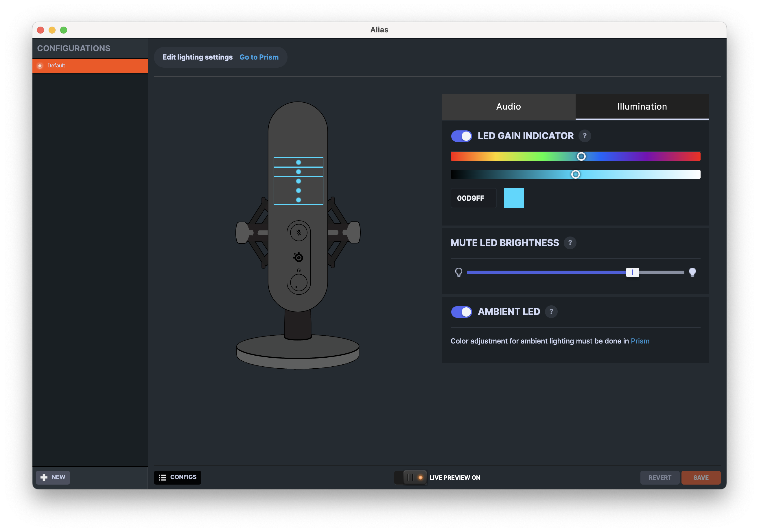759x532 pixels.
Task: Click the bright lightbulb icon
Action: pyautogui.click(x=692, y=272)
